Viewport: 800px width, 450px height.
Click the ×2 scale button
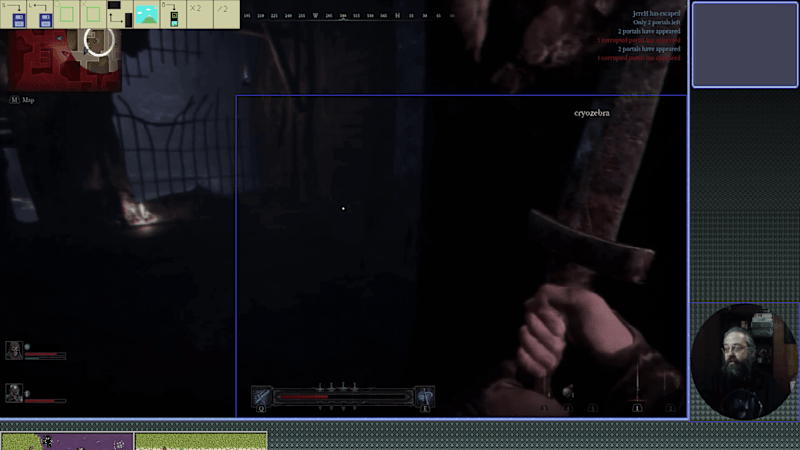pos(199,14)
